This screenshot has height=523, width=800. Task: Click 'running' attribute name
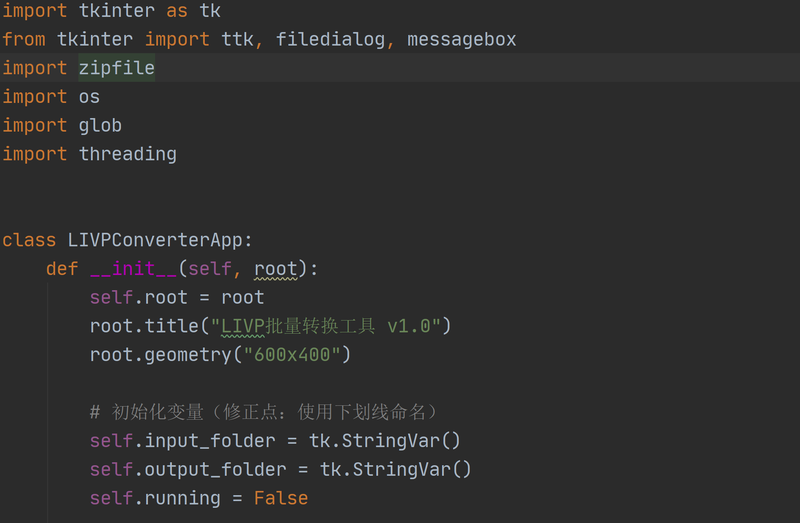click(x=183, y=497)
